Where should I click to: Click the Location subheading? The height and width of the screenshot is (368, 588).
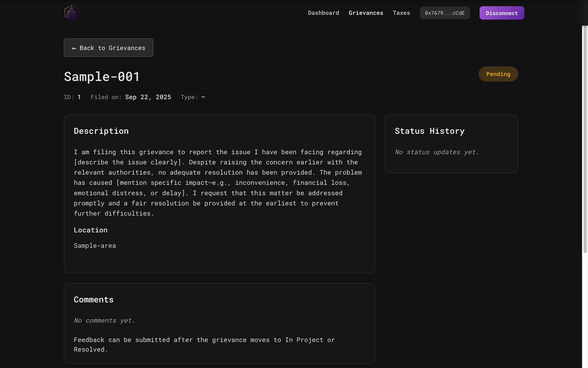click(x=91, y=230)
